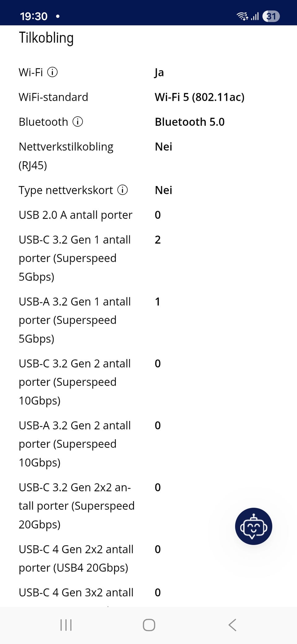Open the recent apps button
The width and height of the screenshot is (297, 644).
pos(66,625)
